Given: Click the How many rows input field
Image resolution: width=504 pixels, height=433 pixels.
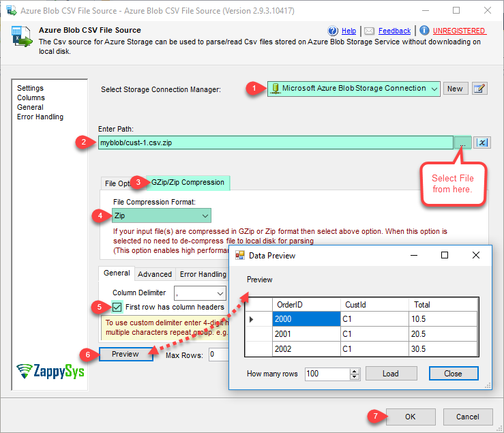Looking at the screenshot, I should coord(327,374).
